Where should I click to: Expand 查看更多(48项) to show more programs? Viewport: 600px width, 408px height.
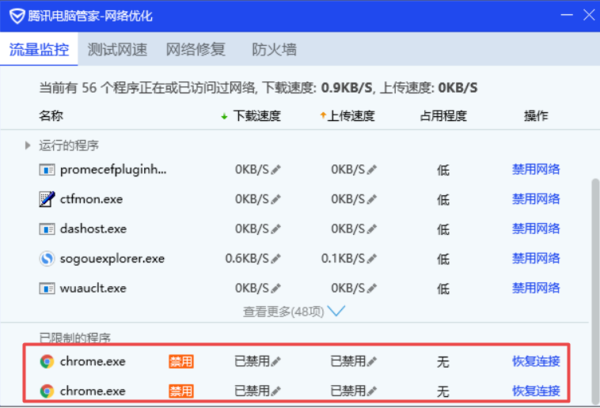(x=293, y=311)
